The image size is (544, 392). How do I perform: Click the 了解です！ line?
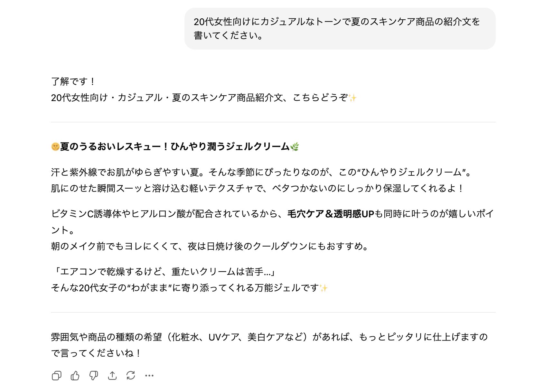(73, 81)
